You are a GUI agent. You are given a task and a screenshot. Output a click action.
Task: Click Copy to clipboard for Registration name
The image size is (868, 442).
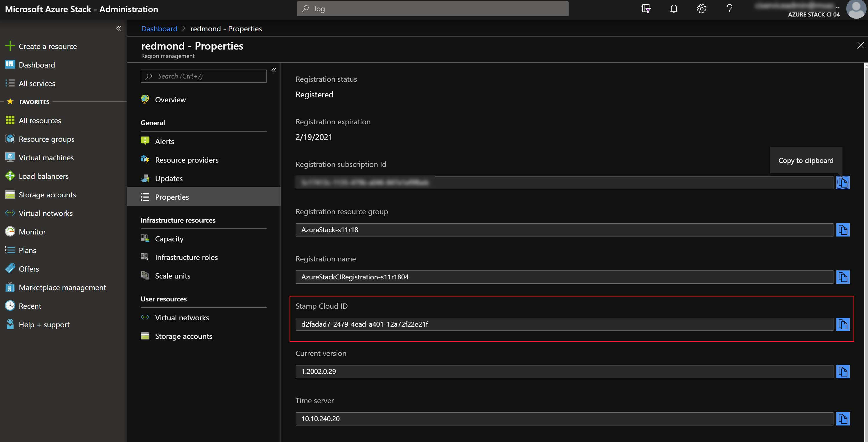tap(843, 276)
